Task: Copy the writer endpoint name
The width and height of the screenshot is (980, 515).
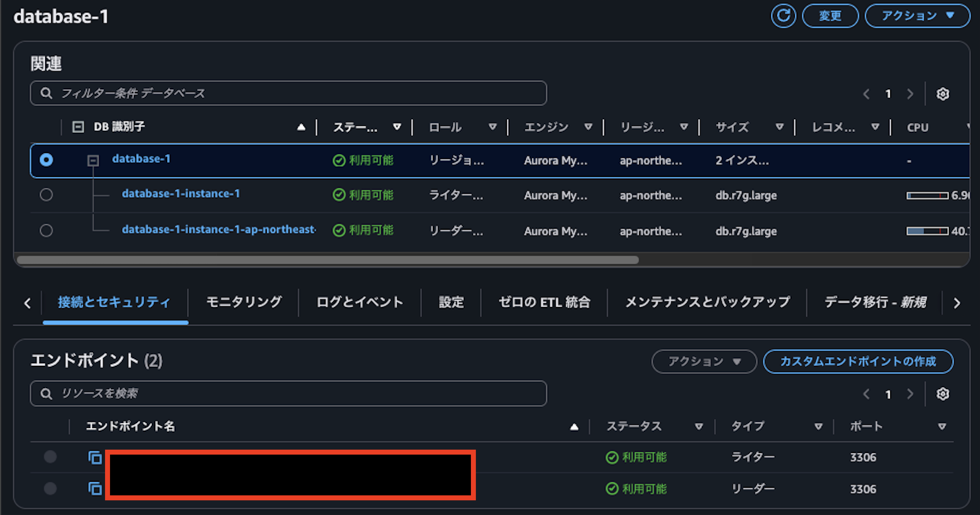Action: [95, 458]
